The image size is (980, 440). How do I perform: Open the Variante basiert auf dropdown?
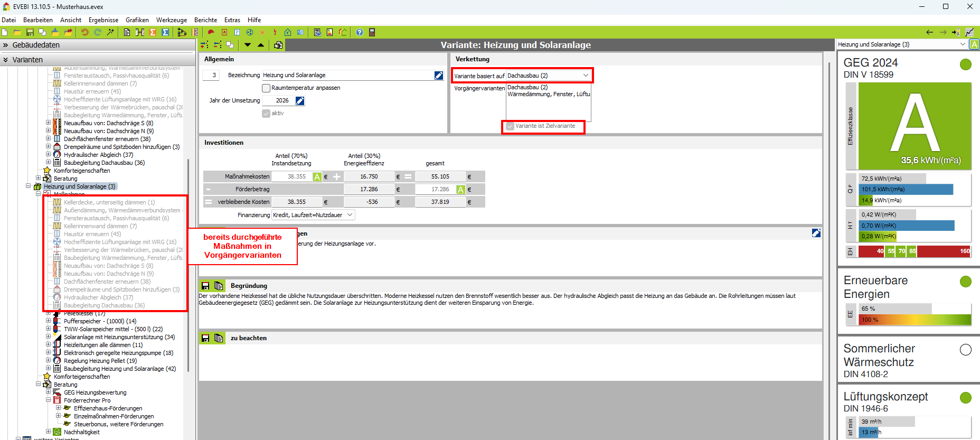tap(586, 76)
